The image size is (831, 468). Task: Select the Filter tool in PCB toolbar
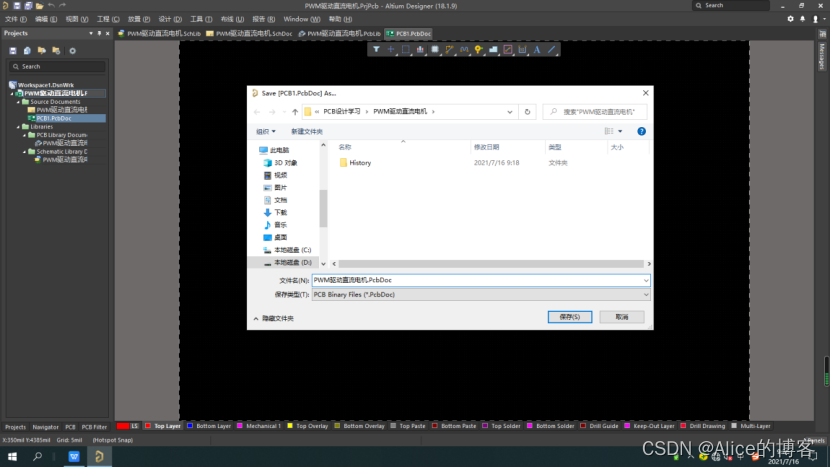376,49
